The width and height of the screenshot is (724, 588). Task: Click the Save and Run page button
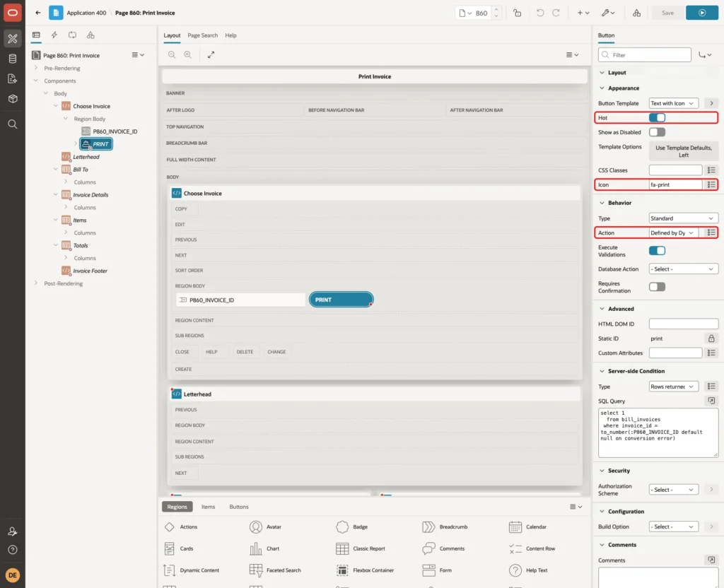[x=702, y=13]
